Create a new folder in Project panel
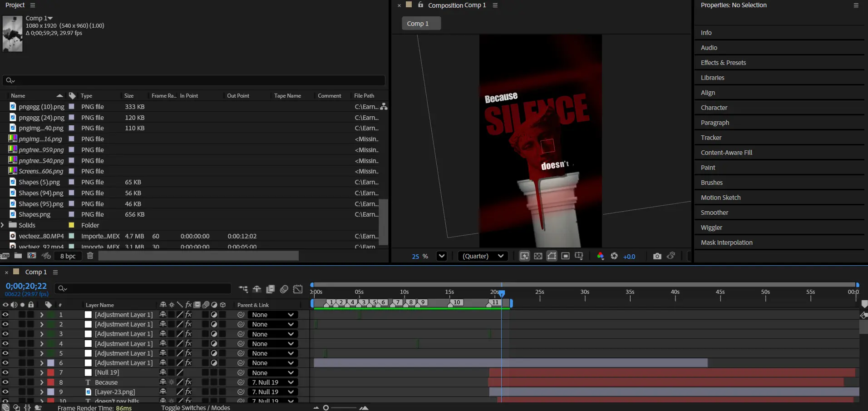 click(18, 256)
